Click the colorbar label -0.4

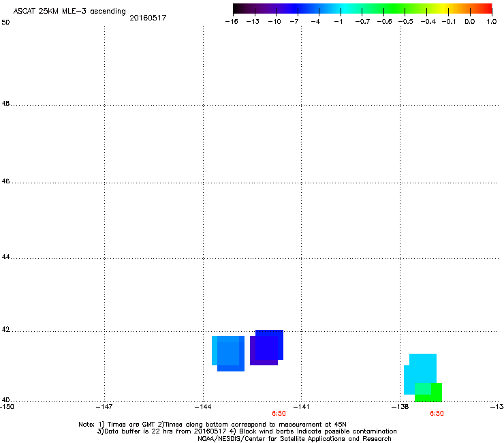pos(428,22)
